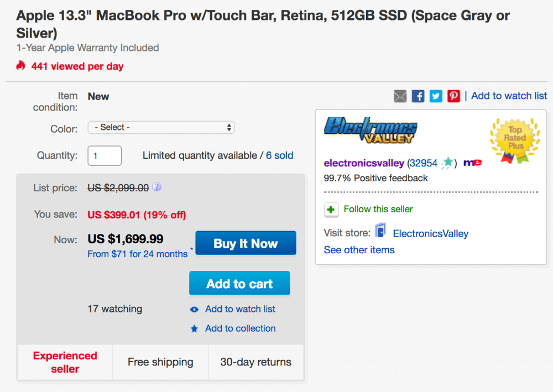Click the Electronics Valley store logo
The height and width of the screenshot is (392, 553).
click(x=370, y=130)
